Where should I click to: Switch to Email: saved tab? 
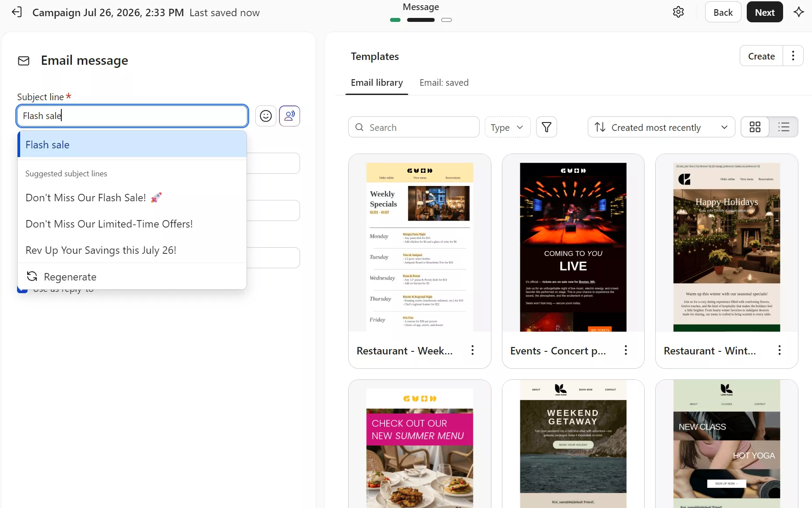click(x=444, y=83)
